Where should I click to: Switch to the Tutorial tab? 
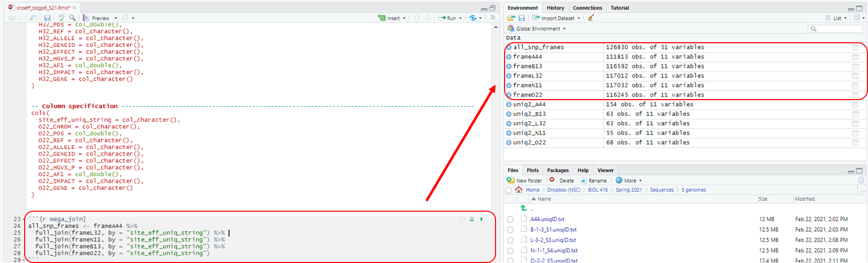click(619, 8)
